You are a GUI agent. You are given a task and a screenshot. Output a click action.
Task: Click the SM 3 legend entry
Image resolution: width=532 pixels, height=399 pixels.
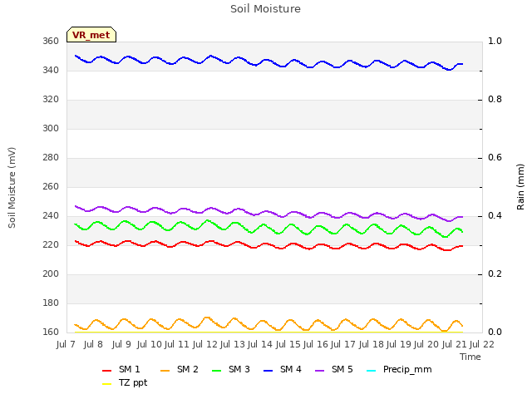(x=231, y=369)
